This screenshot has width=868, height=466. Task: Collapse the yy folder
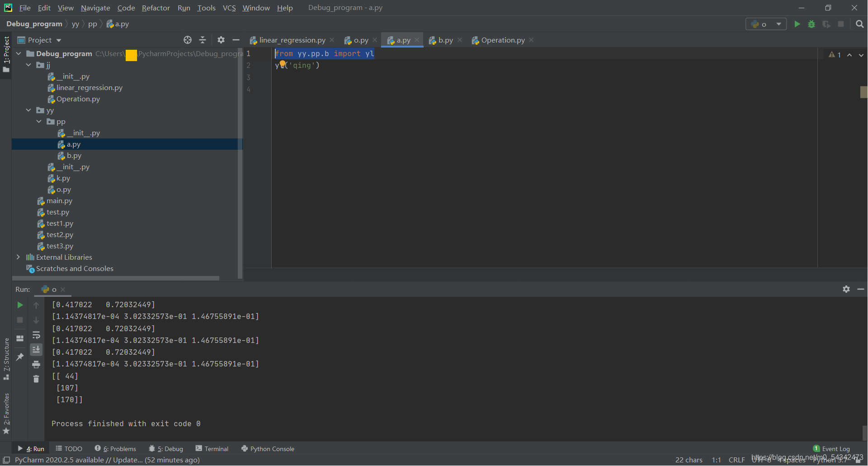tap(28, 110)
